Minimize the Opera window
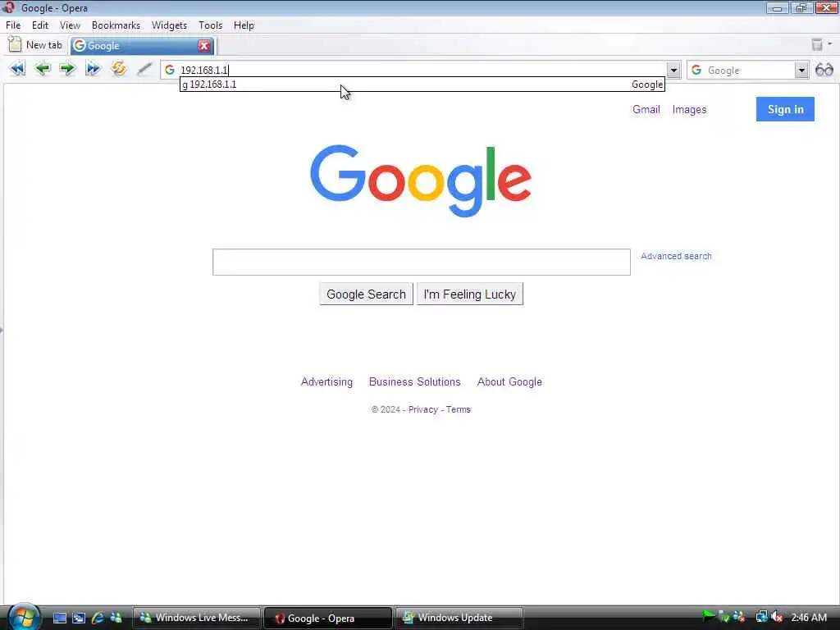This screenshot has height=630, width=840. pos(777,8)
